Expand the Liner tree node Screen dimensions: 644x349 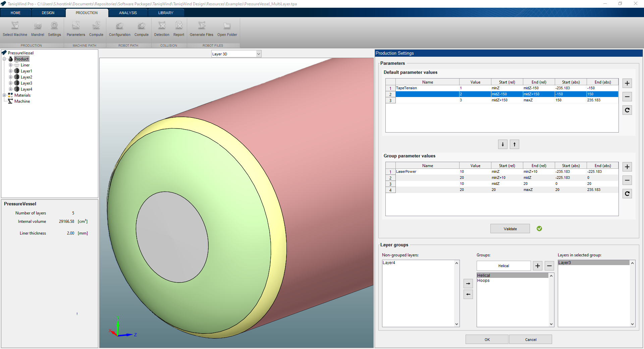coord(11,65)
